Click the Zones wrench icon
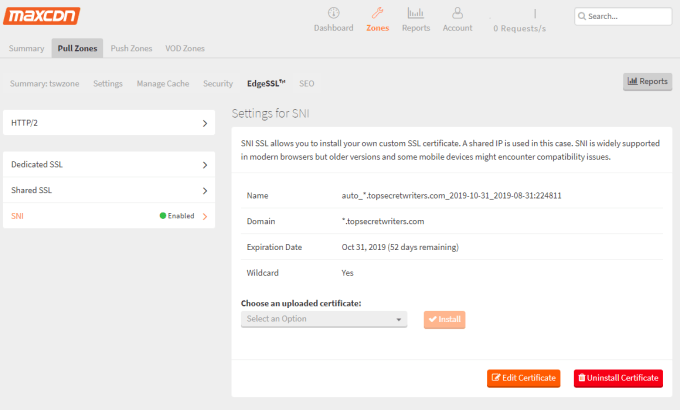This screenshot has width=680, height=410. coord(377,14)
